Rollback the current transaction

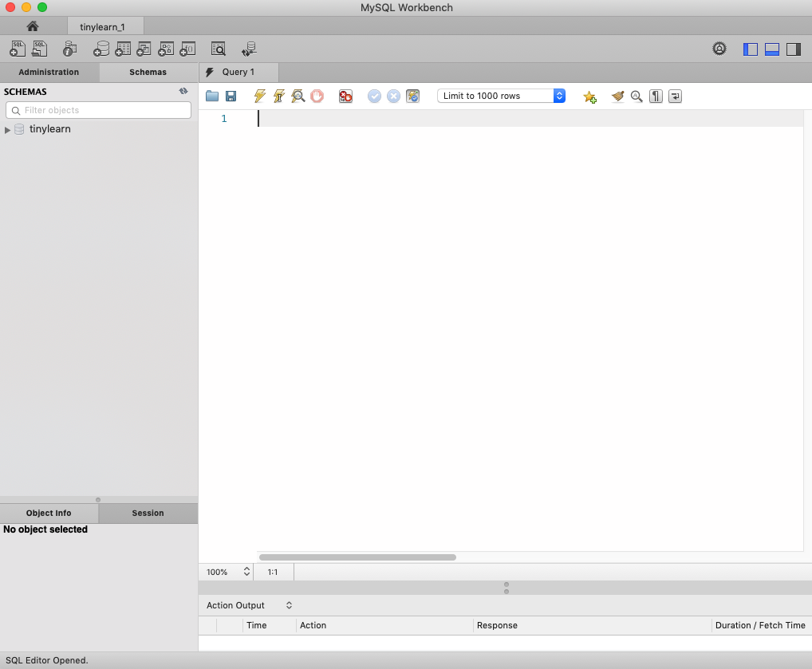click(393, 96)
